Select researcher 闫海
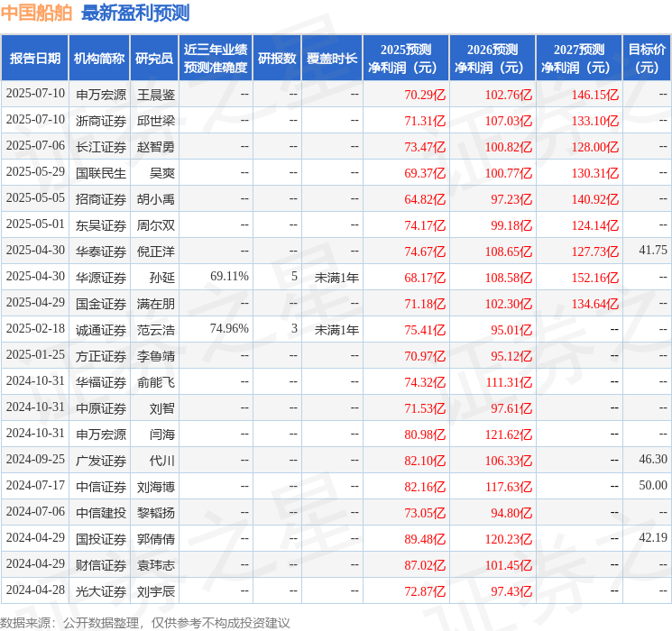This screenshot has width=672, height=631. (162, 434)
